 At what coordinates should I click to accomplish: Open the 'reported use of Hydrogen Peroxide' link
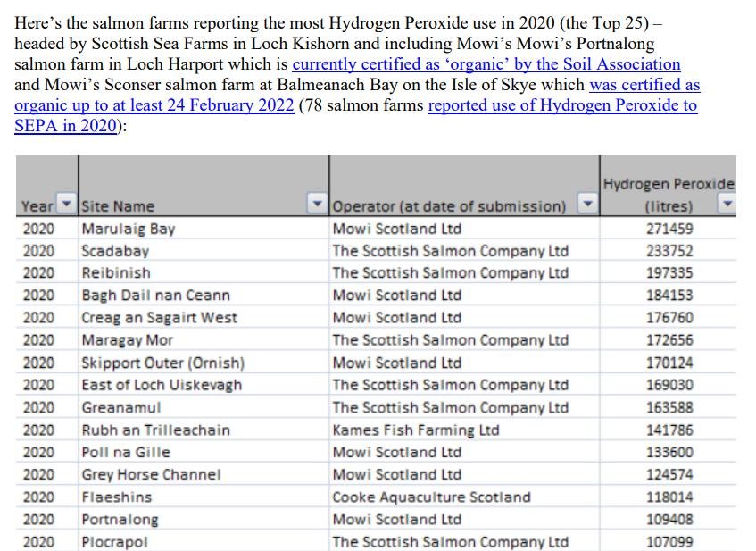[562, 105]
